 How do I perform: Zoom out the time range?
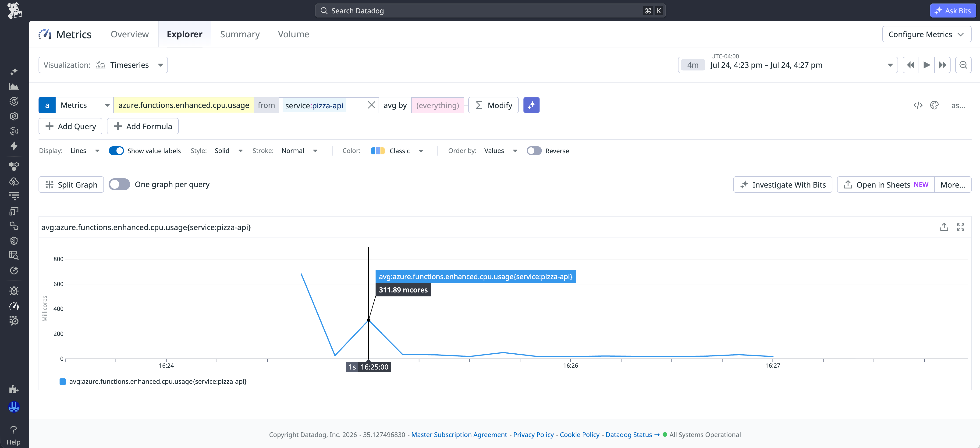[963, 65]
